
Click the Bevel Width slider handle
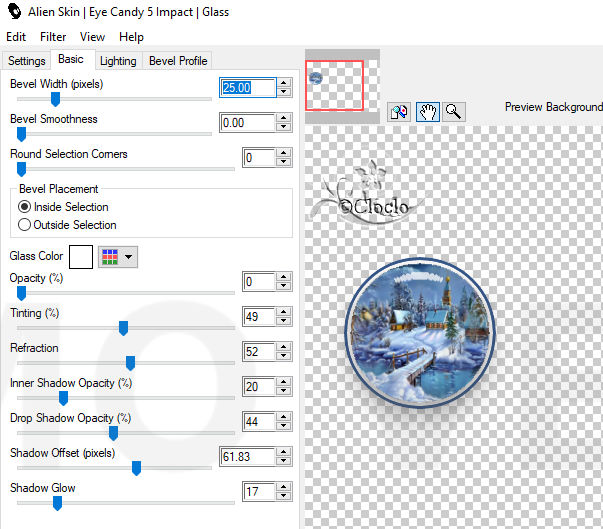coord(55,99)
